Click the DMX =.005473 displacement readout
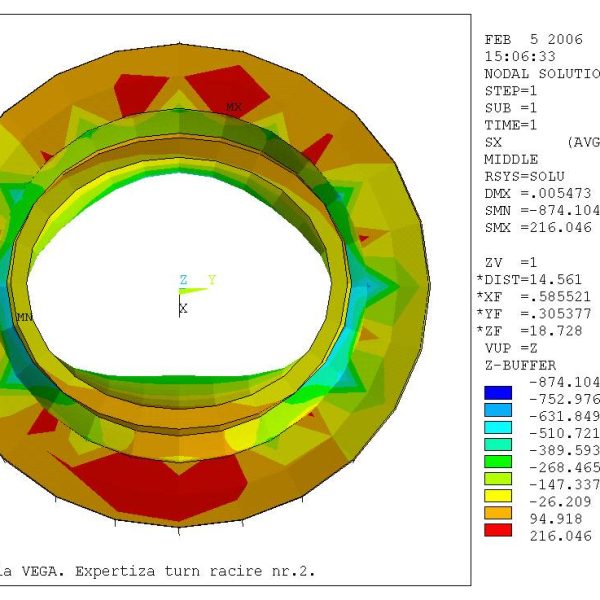 pos(534,193)
